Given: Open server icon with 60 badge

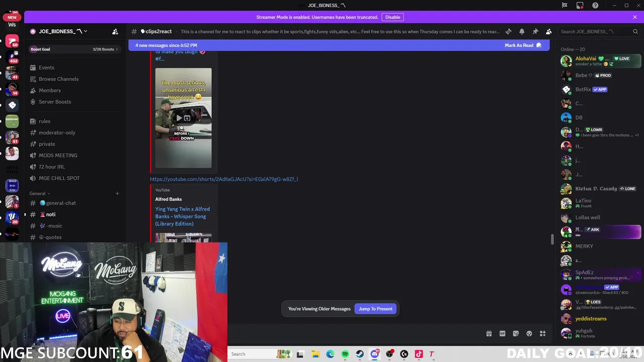Looking at the screenshot, I should (x=12, y=41).
